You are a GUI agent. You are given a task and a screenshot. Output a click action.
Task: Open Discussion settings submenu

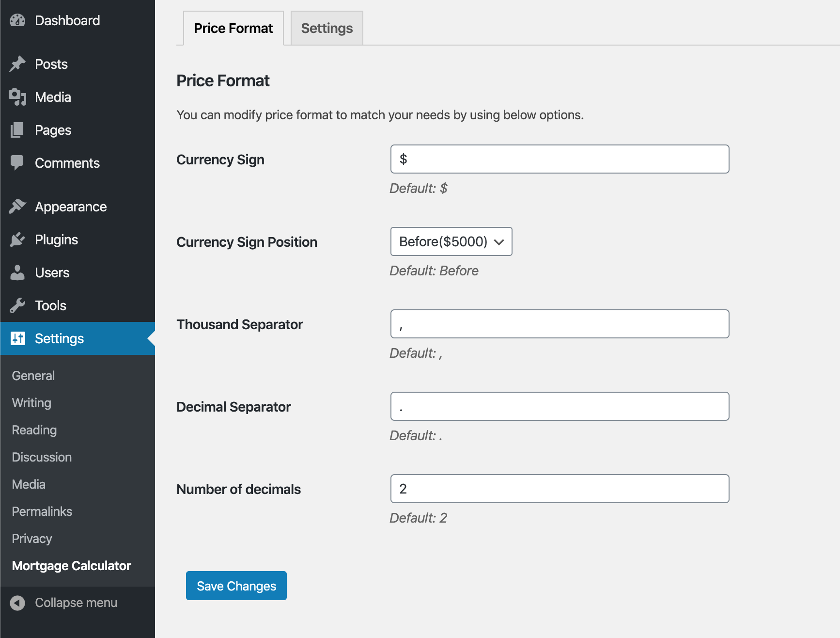(x=42, y=457)
